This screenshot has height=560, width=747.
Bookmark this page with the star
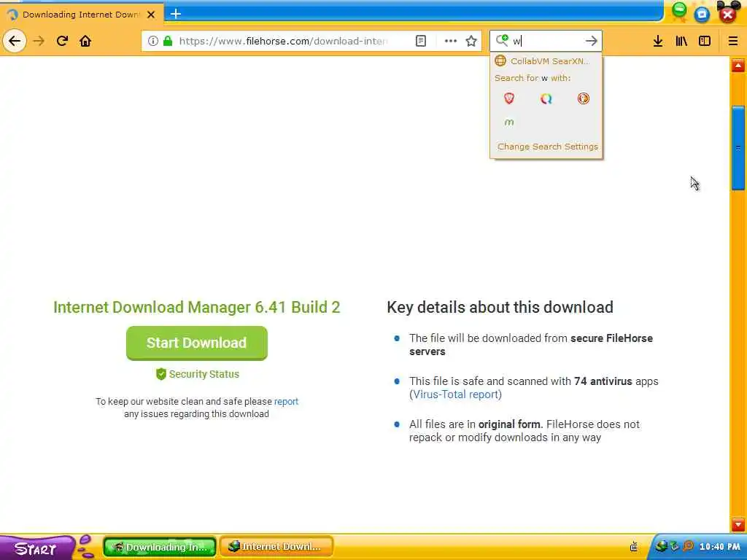click(x=471, y=41)
